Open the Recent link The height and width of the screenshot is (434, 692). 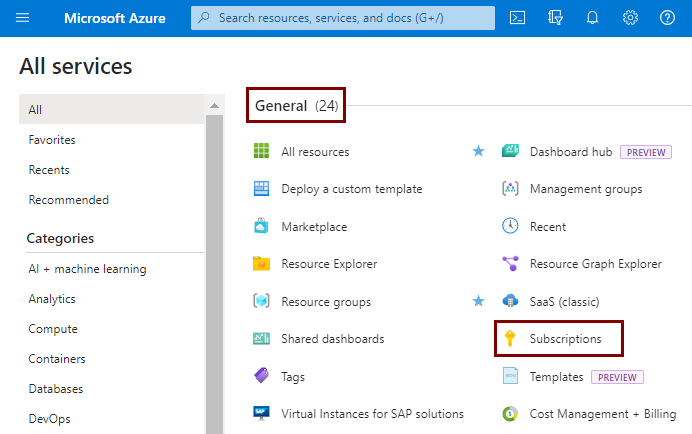tap(548, 226)
